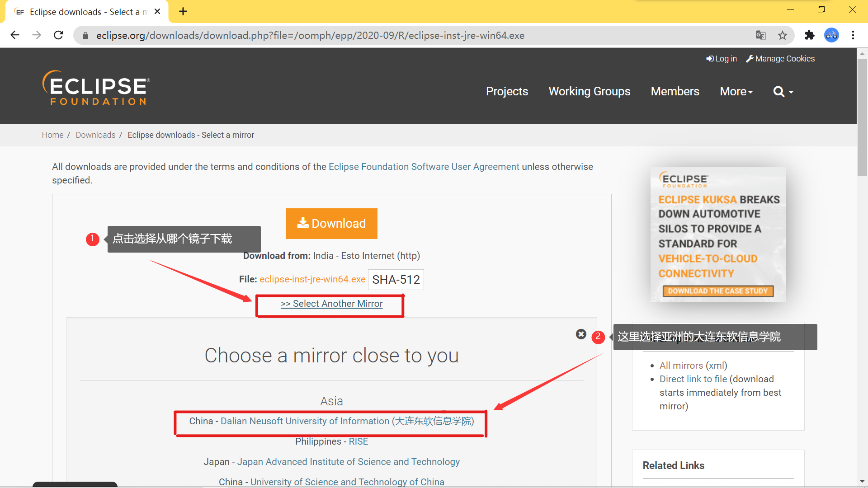The image size is (868, 488).
Task: Bookmark this page with the star icon
Action: tap(783, 35)
